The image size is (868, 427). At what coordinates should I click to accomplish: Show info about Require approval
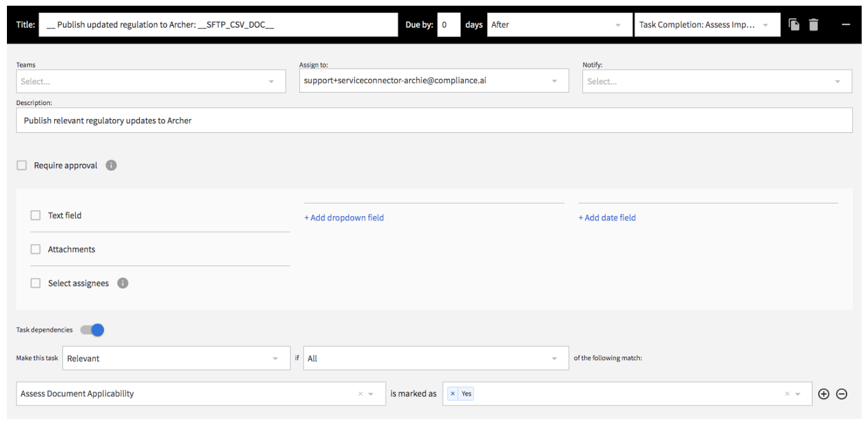(111, 166)
